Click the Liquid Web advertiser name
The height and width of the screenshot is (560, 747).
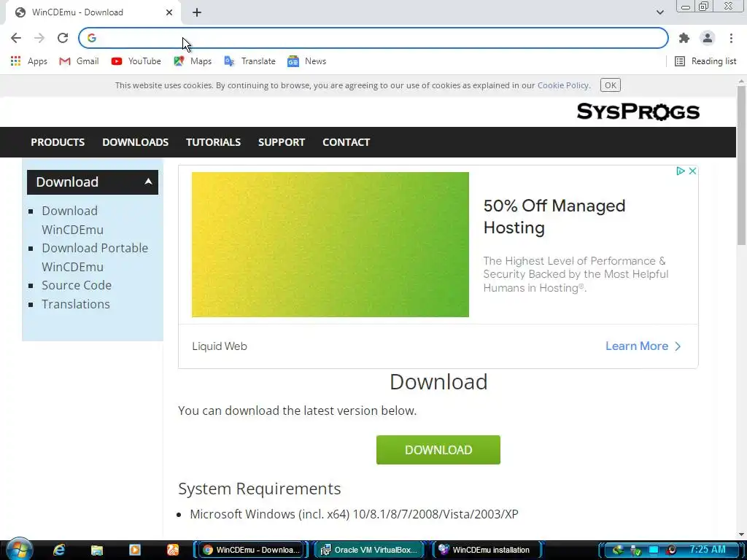(x=220, y=346)
